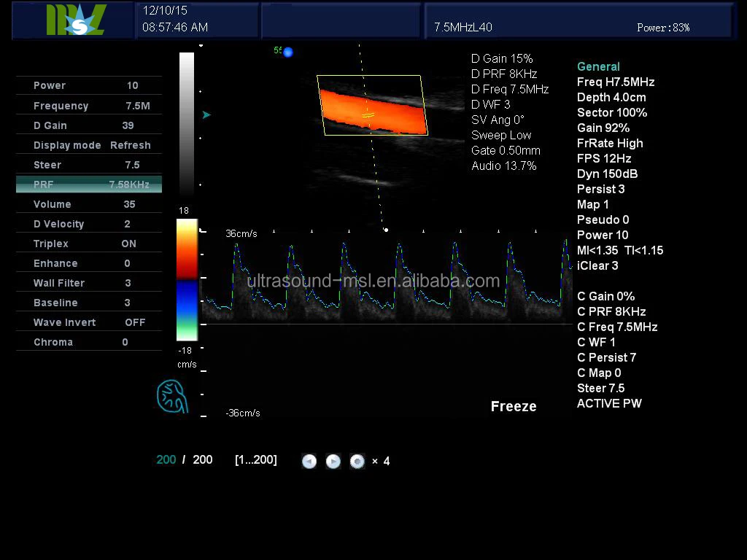The height and width of the screenshot is (560, 747).
Task: Click the Freeze status label
Action: click(514, 407)
